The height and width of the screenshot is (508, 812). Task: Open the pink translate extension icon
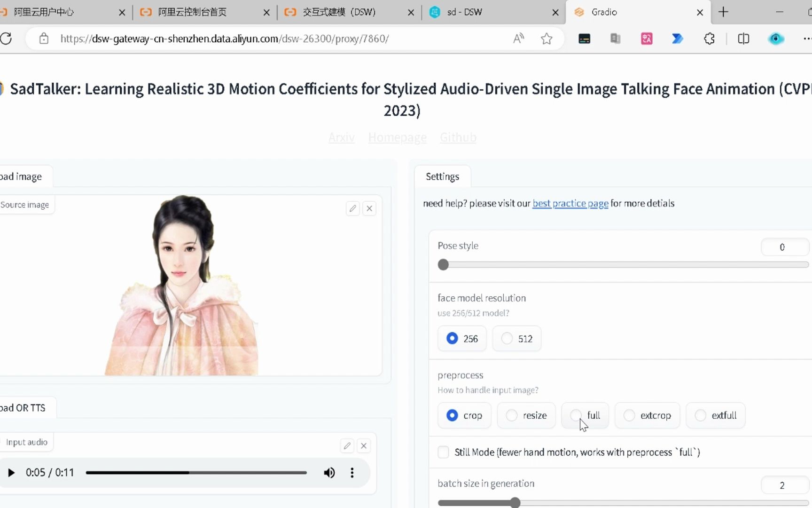(647, 39)
